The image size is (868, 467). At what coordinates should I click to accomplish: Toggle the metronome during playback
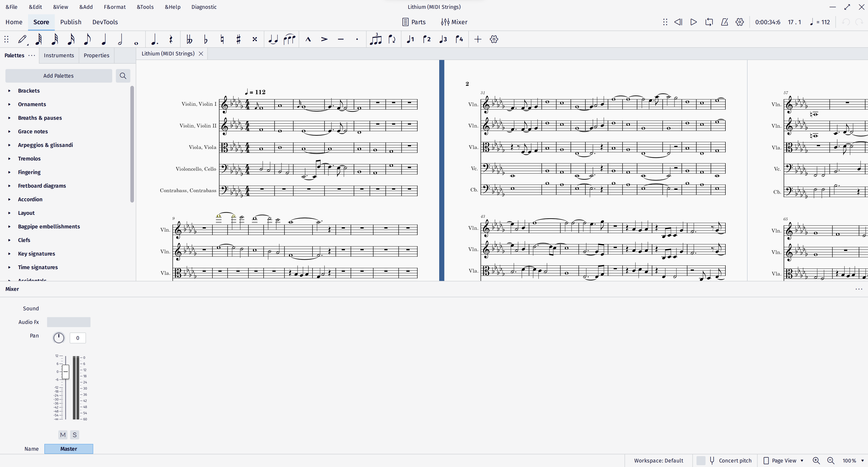pyautogui.click(x=725, y=22)
